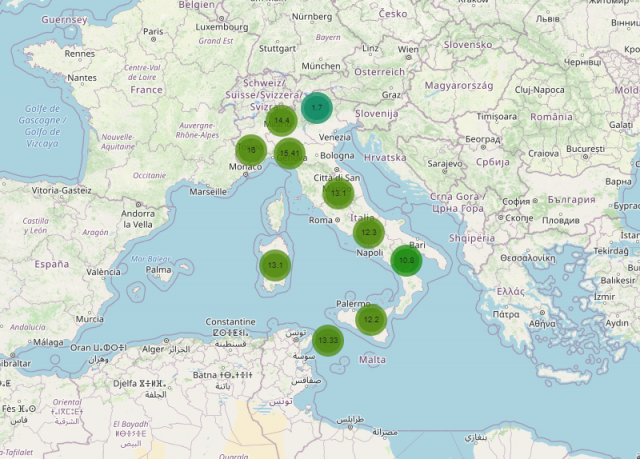Select the 13.1 marker on Sardinia
Image resolution: width=640 pixels, height=459 pixels.
click(275, 266)
